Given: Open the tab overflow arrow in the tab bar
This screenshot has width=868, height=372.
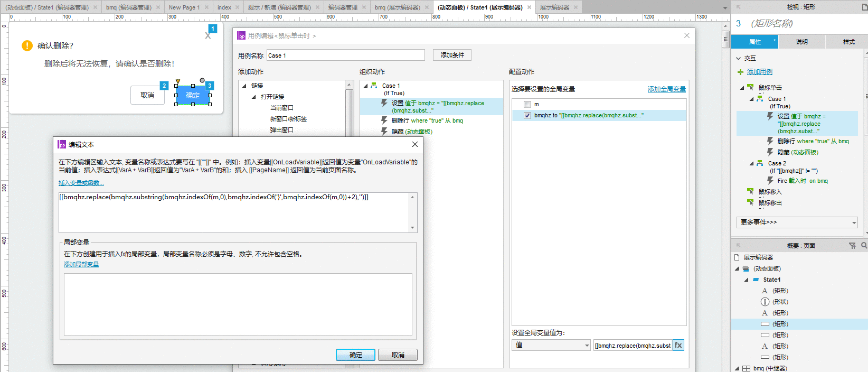Looking at the screenshot, I should tap(725, 8).
